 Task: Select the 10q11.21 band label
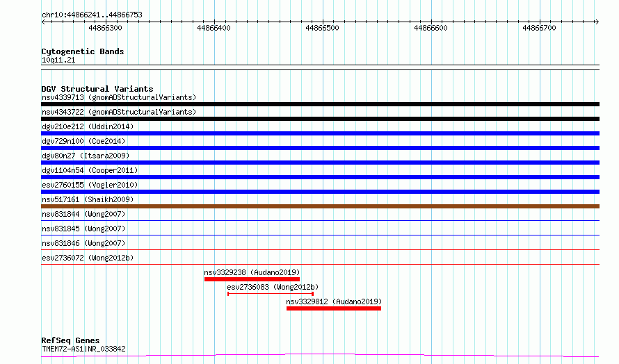pyautogui.click(x=58, y=60)
